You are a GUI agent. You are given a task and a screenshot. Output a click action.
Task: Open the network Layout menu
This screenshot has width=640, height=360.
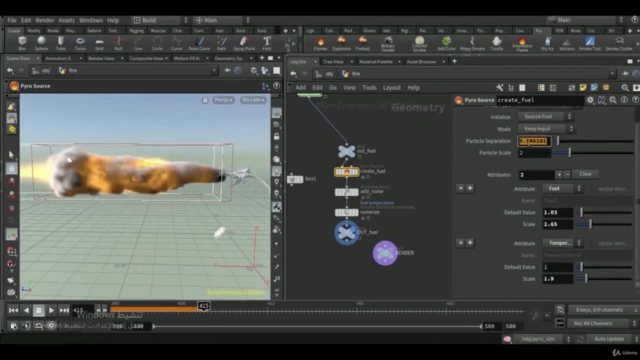point(391,88)
